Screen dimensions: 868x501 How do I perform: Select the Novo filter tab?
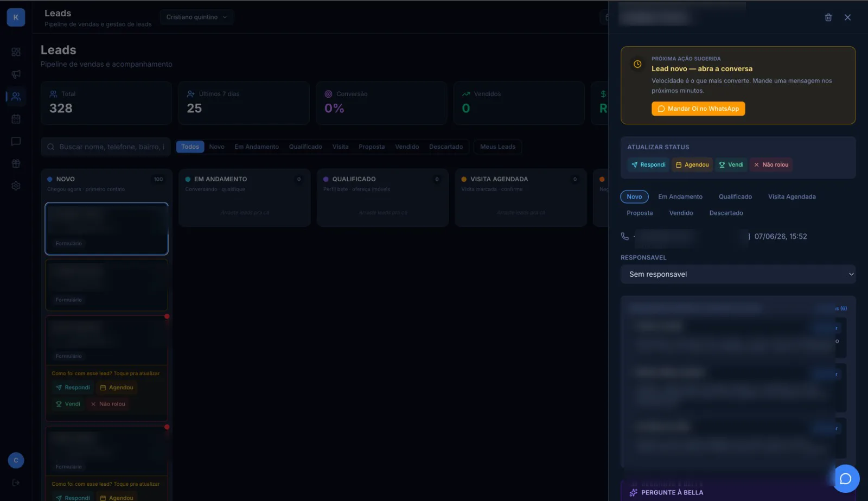(x=216, y=147)
